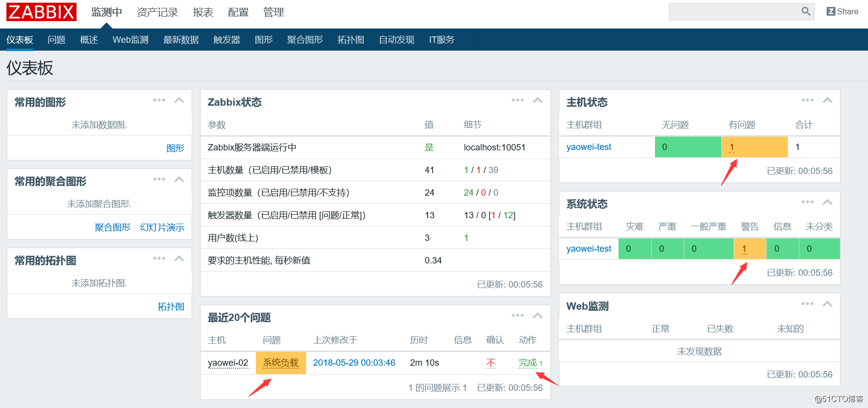Screen dimensions: 868x408
Task: Open the 报表 top menu
Action: pos(203,12)
